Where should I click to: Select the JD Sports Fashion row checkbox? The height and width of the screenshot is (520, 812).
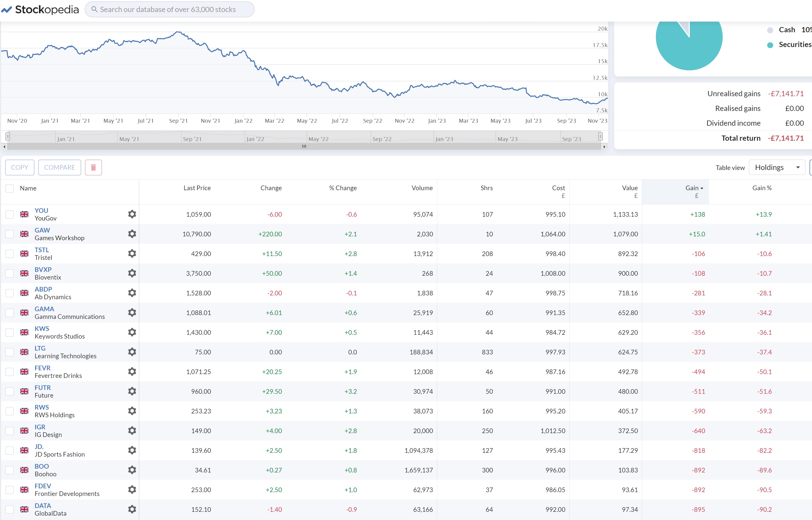coord(10,450)
